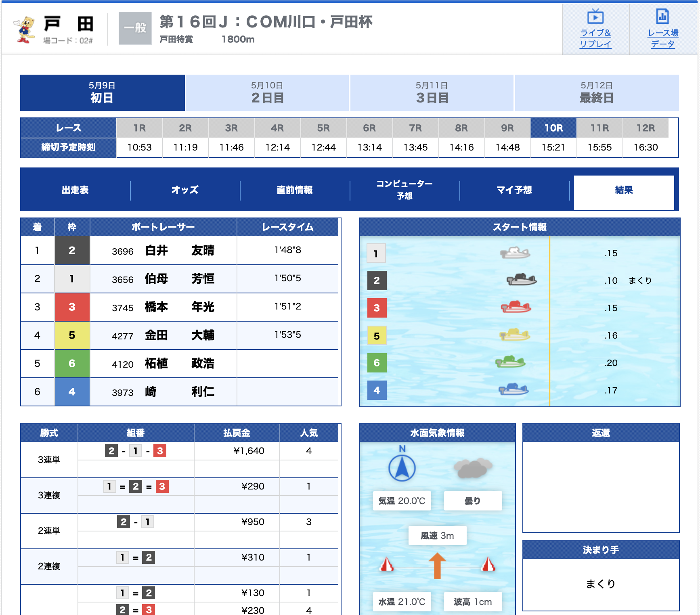This screenshot has height=615, width=700.
Task: Click the orange wind arrow icon
Action: [x=437, y=565]
